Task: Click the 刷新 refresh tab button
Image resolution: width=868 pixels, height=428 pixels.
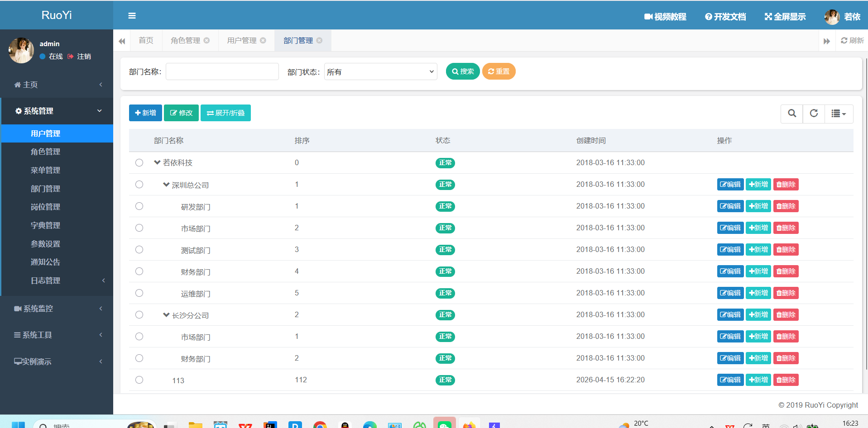Action: (x=852, y=41)
